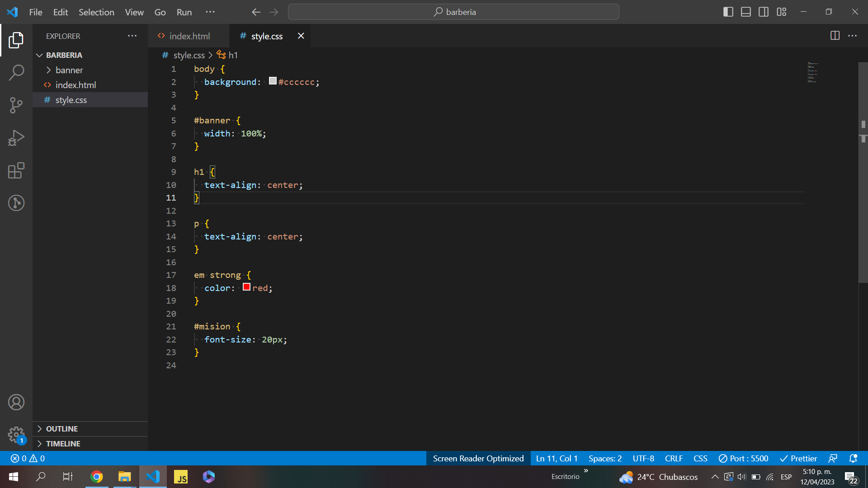Change file encoding UTF-8
868x488 pixels.
(x=643, y=458)
